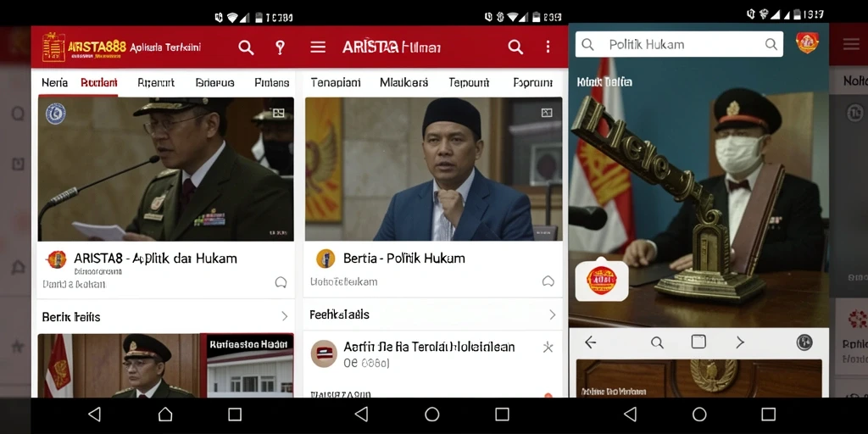Switch to Neria tab
The image size is (868, 434).
tap(55, 82)
